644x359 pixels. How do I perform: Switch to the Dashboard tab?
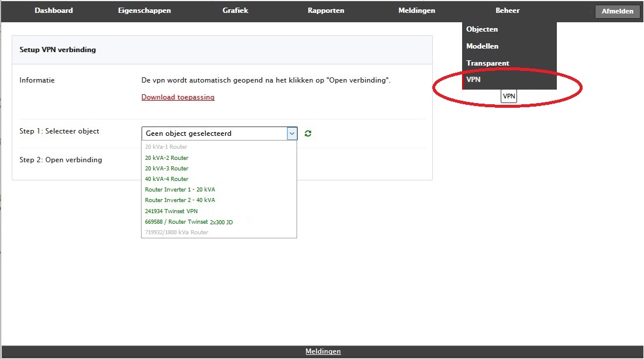pyautogui.click(x=54, y=10)
